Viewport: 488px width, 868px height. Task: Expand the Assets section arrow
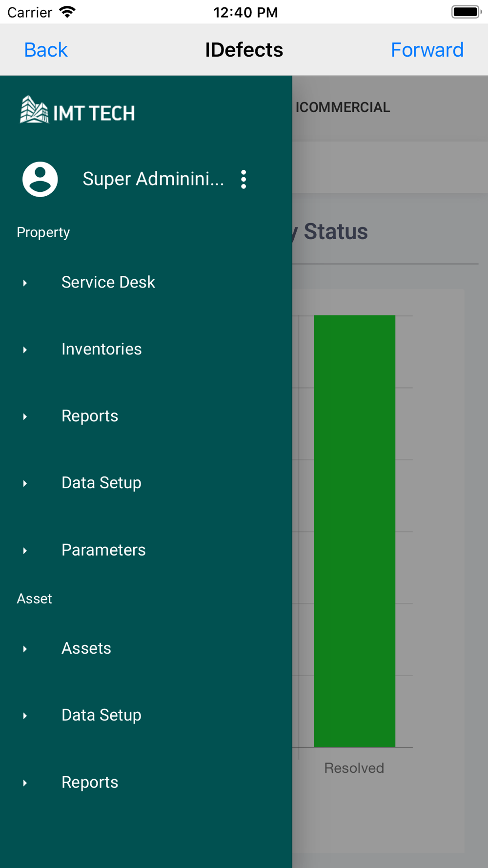(x=25, y=649)
